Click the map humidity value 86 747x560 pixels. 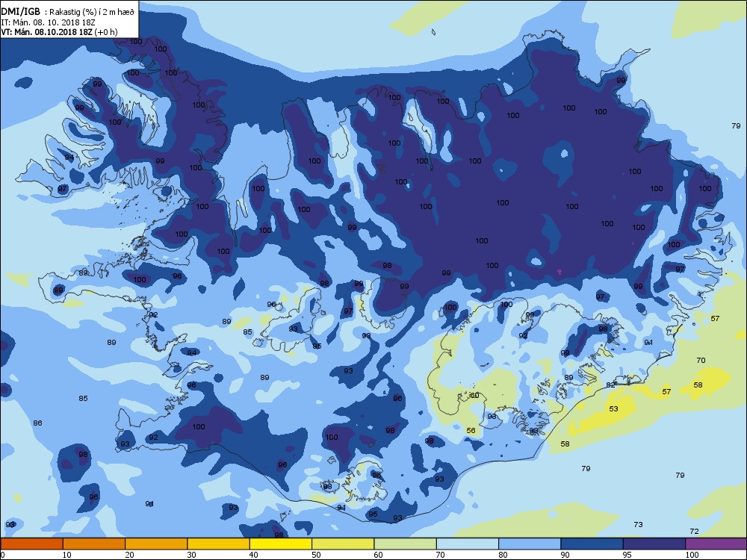37,423
